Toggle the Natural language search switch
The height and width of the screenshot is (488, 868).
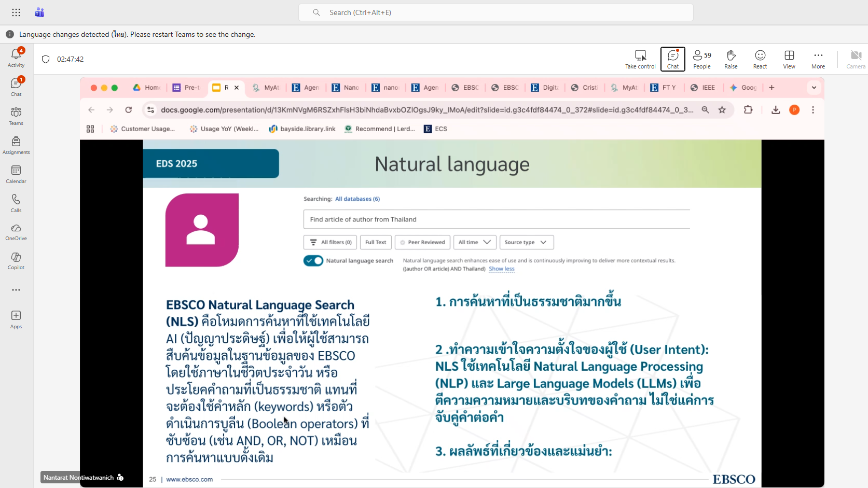(x=313, y=260)
